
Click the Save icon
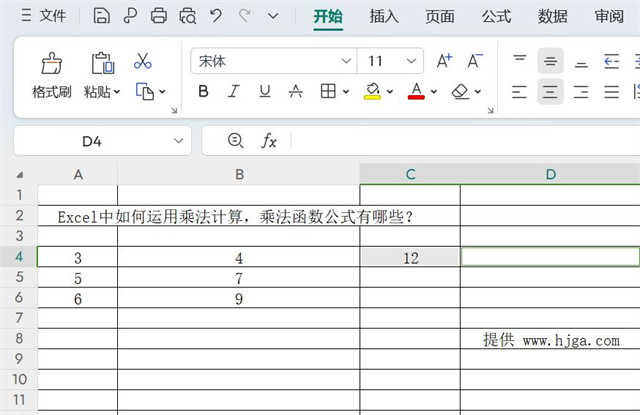click(x=101, y=16)
